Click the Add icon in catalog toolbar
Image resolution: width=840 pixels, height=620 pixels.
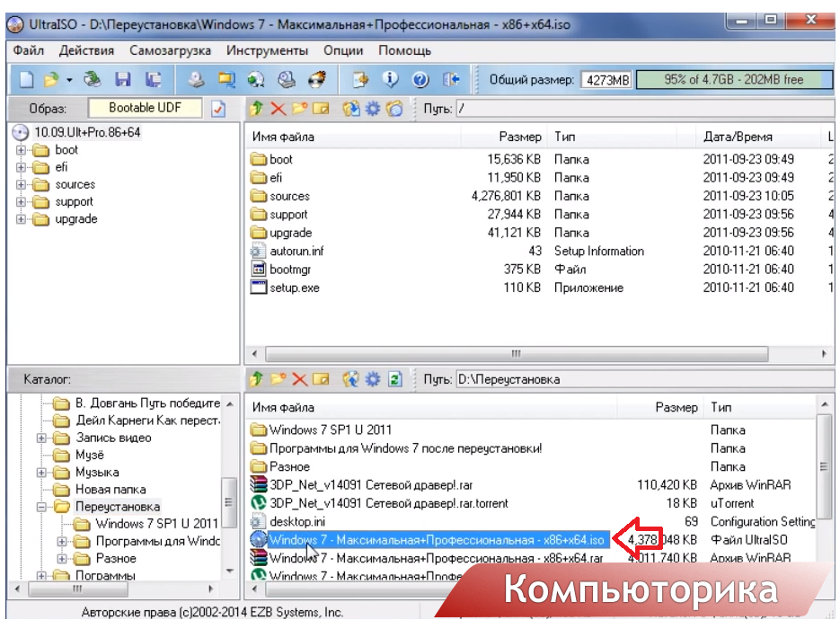pyautogui.click(x=351, y=379)
